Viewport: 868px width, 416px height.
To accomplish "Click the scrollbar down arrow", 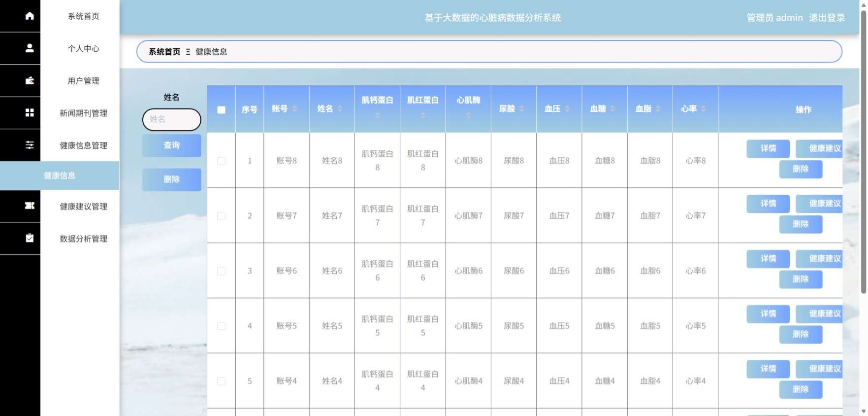I will tap(864, 412).
